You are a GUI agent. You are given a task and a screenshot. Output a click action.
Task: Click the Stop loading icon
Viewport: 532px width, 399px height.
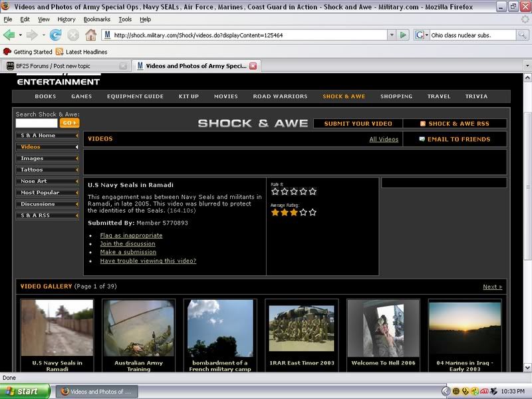pos(73,35)
